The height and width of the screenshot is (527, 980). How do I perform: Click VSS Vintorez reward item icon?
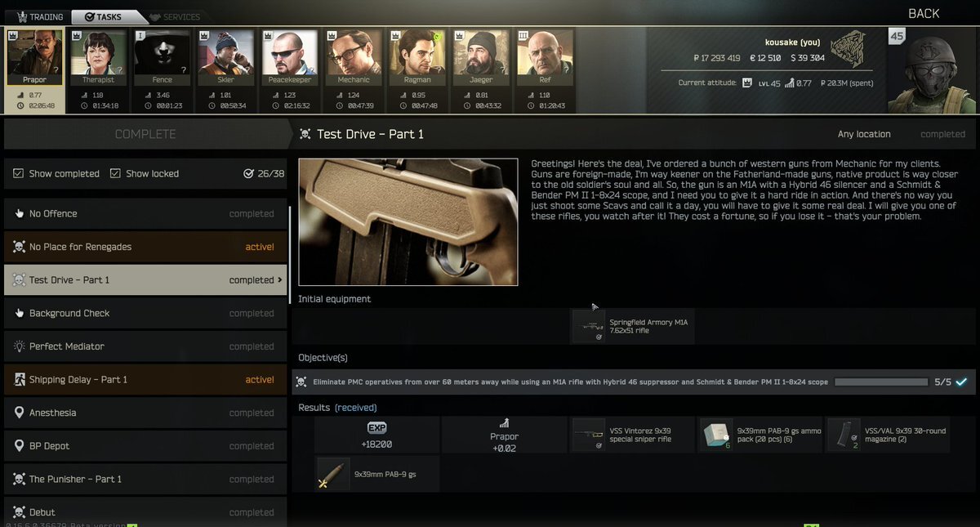pyautogui.click(x=588, y=435)
